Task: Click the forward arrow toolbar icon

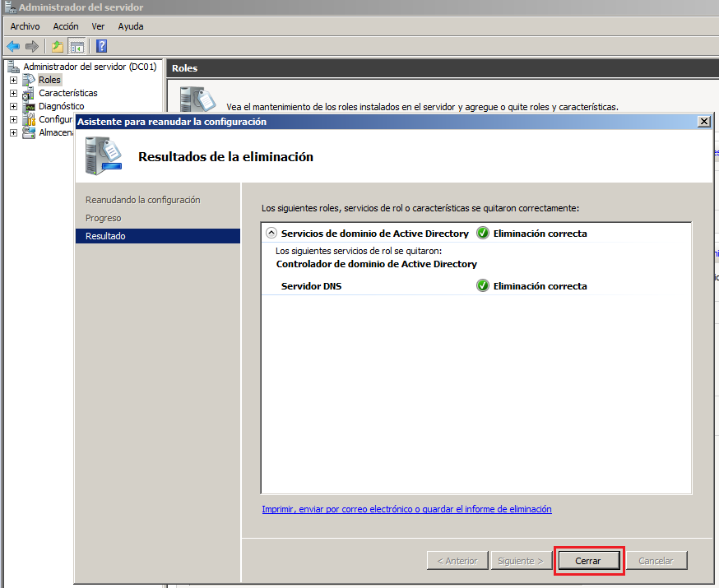Action: pyautogui.click(x=31, y=46)
